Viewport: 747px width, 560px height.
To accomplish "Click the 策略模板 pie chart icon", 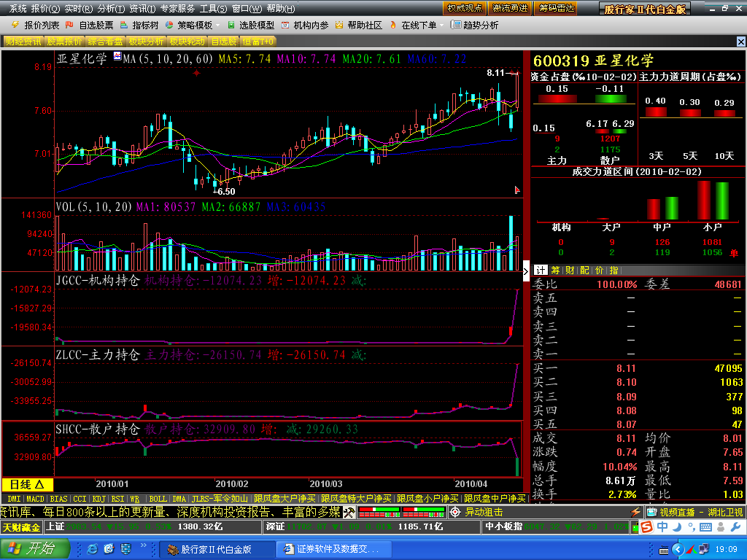I will point(169,25).
